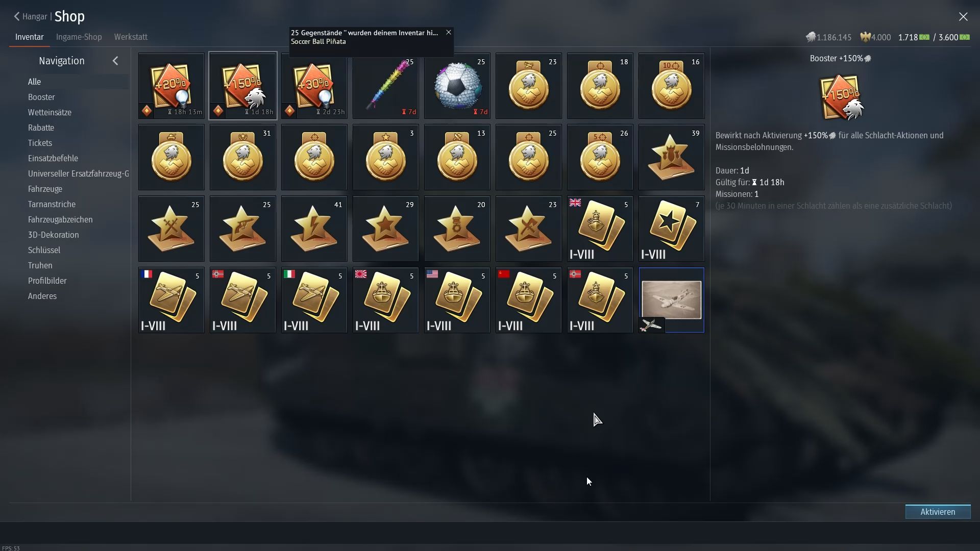
Task: Select the star order item with count 39
Action: pos(671,157)
